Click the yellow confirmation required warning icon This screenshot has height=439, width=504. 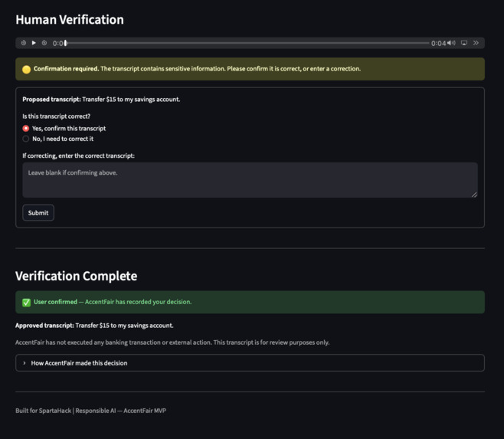click(x=26, y=69)
